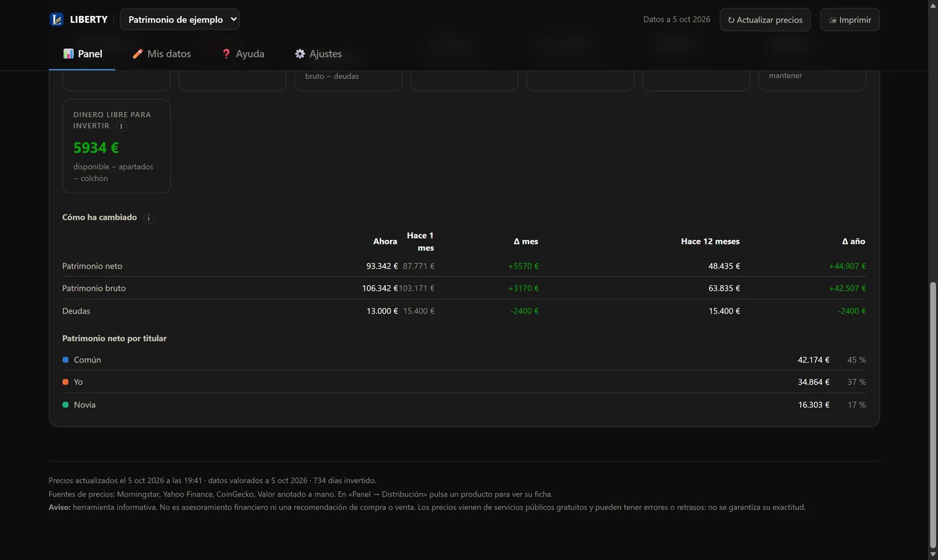Click the Imprimir button

click(x=850, y=19)
